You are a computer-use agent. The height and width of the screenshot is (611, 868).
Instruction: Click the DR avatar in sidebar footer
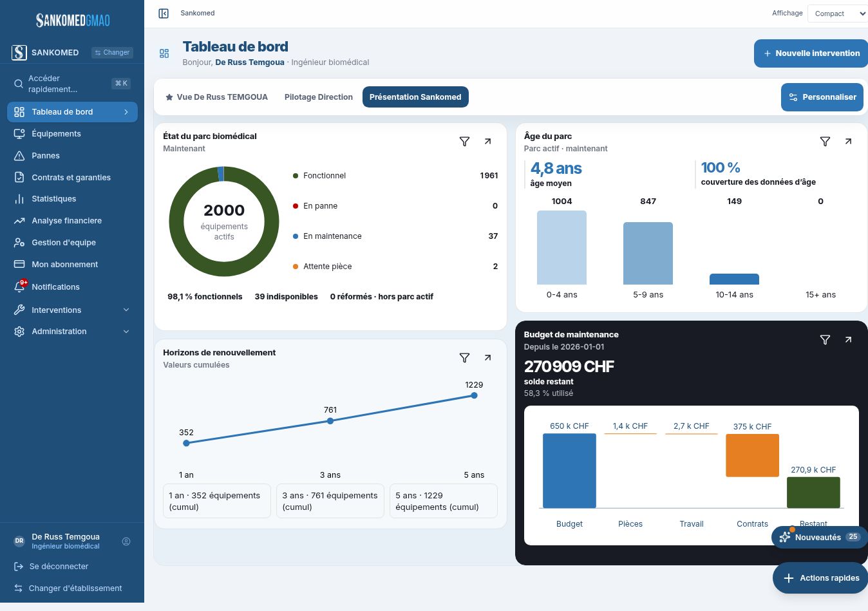(x=19, y=541)
